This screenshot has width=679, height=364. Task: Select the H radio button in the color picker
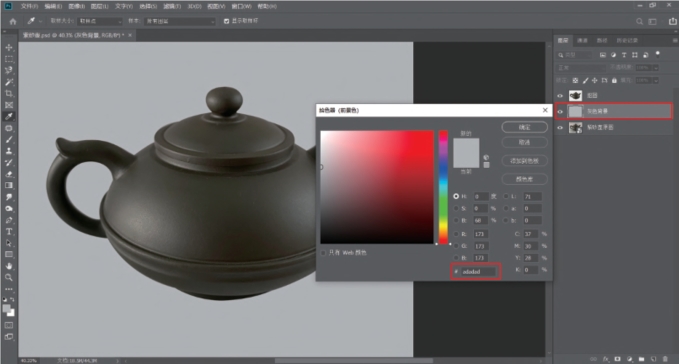click(x=456, y=196)
